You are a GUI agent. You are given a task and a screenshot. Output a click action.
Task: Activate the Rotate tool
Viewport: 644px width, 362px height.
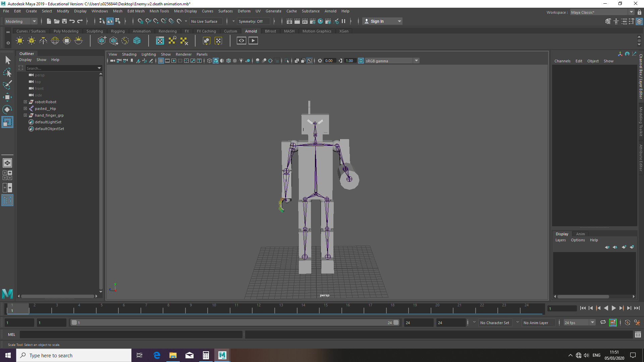(x=7, y=110)
